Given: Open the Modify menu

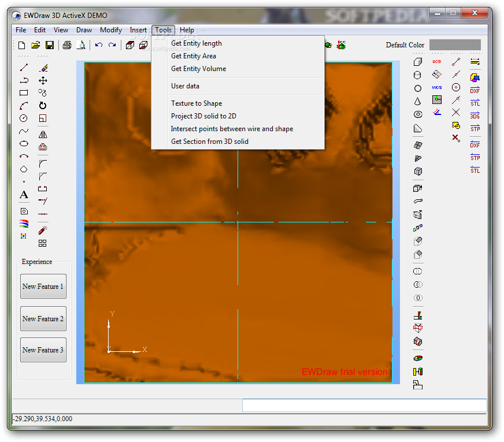Looking at the screenshot, I should tap(111, 30).
